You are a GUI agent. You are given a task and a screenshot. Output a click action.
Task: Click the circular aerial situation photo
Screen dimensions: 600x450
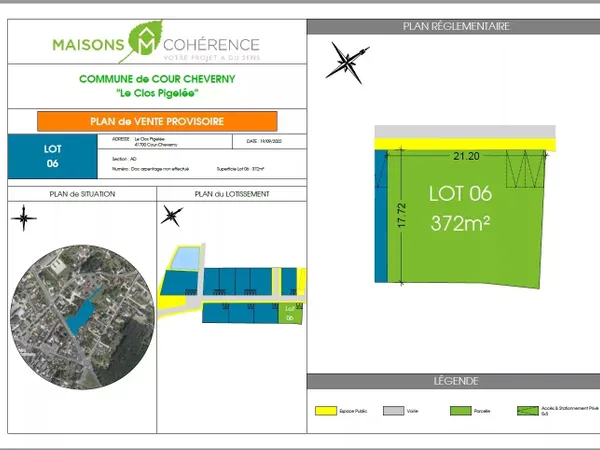click(x=82, y=317)
